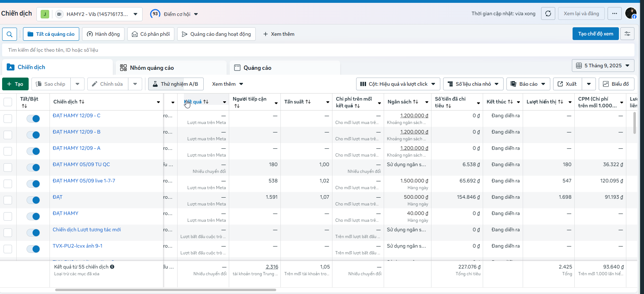Expand the Điểm cơ hội dropdown
The width and height of the screenshot is (644, 294).
pyautogui.click(x=196, y=14)
